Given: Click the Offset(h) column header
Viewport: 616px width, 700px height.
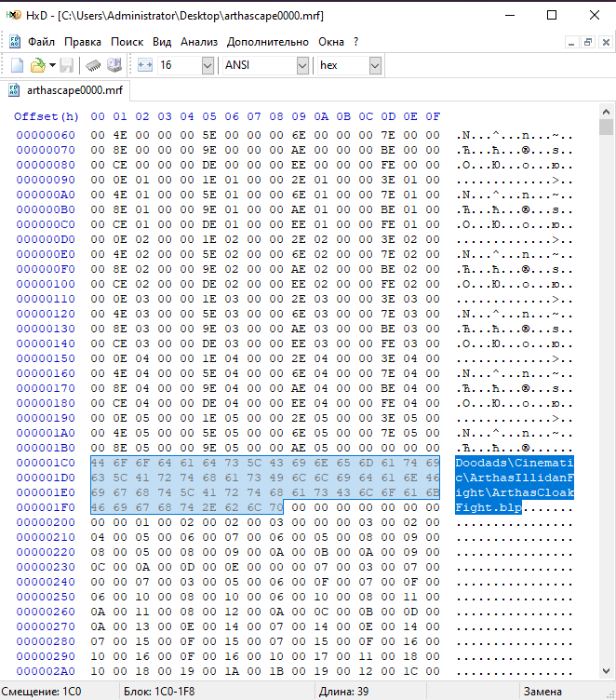Looking at the screenshot, I should pyautogui.click(x=47, y=116).
